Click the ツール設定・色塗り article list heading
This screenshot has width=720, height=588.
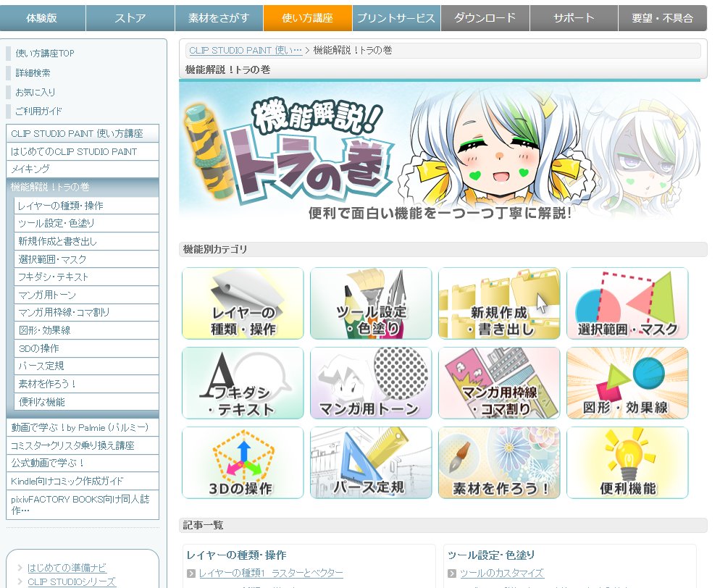491,555
